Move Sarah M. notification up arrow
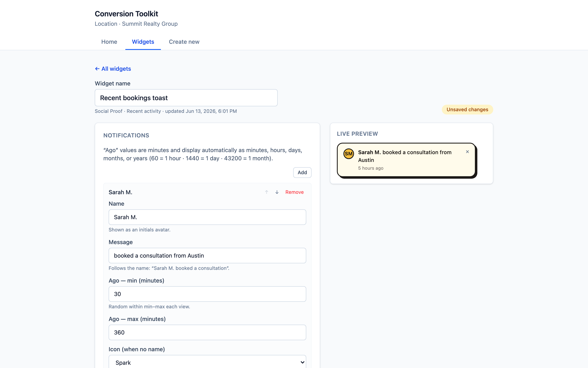 [x=267, y=192]
